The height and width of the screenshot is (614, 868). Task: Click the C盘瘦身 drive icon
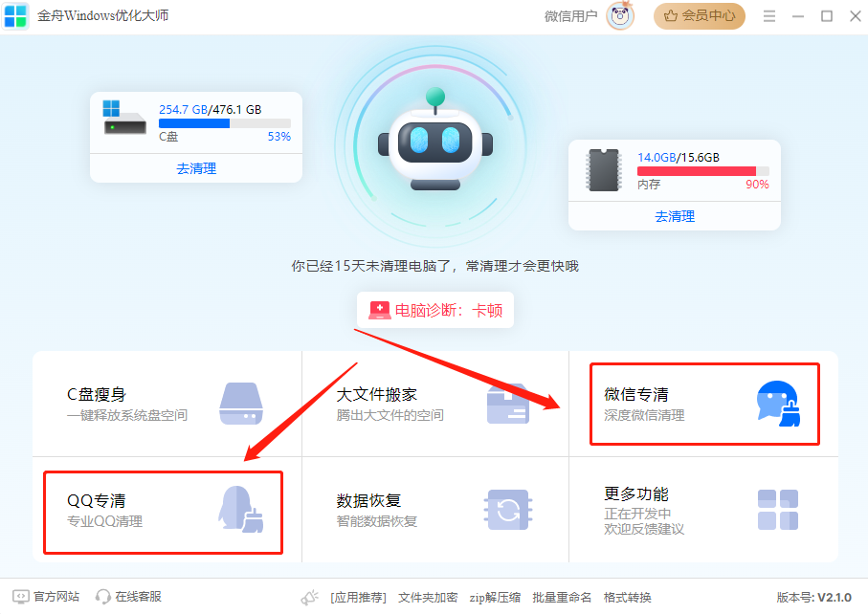pos(241,404)
